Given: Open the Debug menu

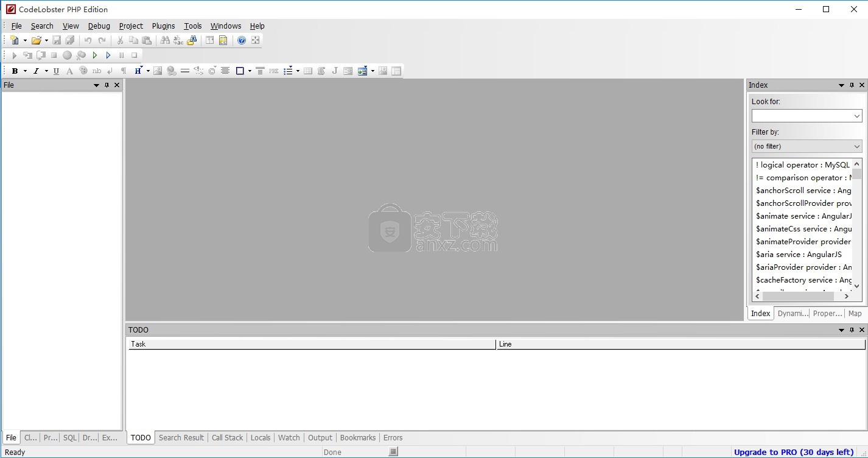Looking at the screenshot, I should 99,26.
